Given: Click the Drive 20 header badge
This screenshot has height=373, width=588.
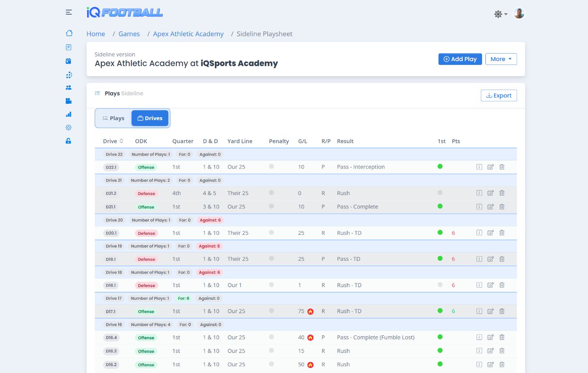Looking at the screenshot, I should 114,220.
